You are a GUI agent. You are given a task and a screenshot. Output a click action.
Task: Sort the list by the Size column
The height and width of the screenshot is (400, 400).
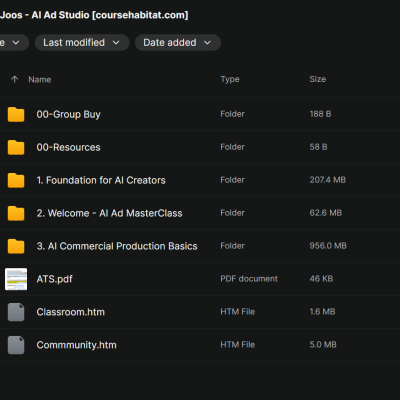[318, 79]
